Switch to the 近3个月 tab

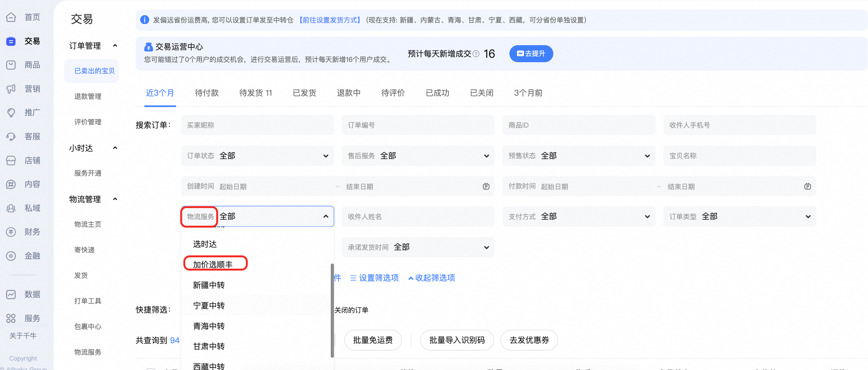[160, 93]
